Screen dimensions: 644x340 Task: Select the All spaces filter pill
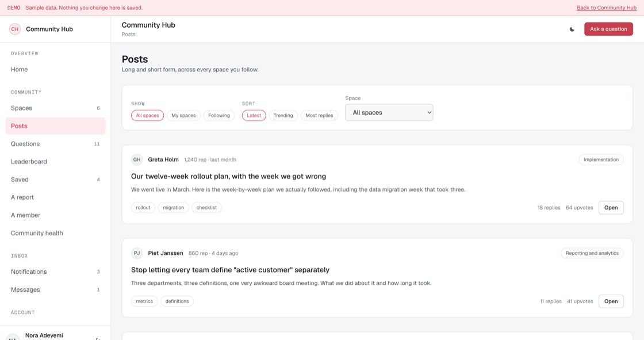[x=147, y=116]
